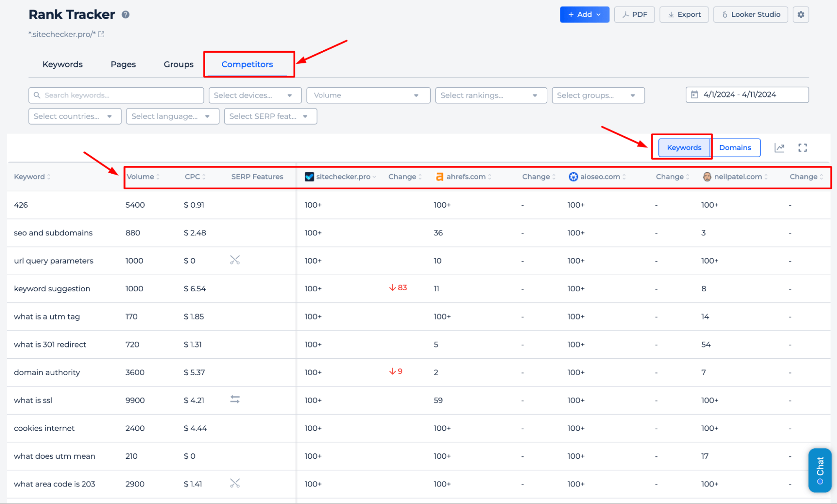Open the *.sitechecker.pro/* site link
The height and width of the screenshot is (504, 837).
click(x=62, y=34)
